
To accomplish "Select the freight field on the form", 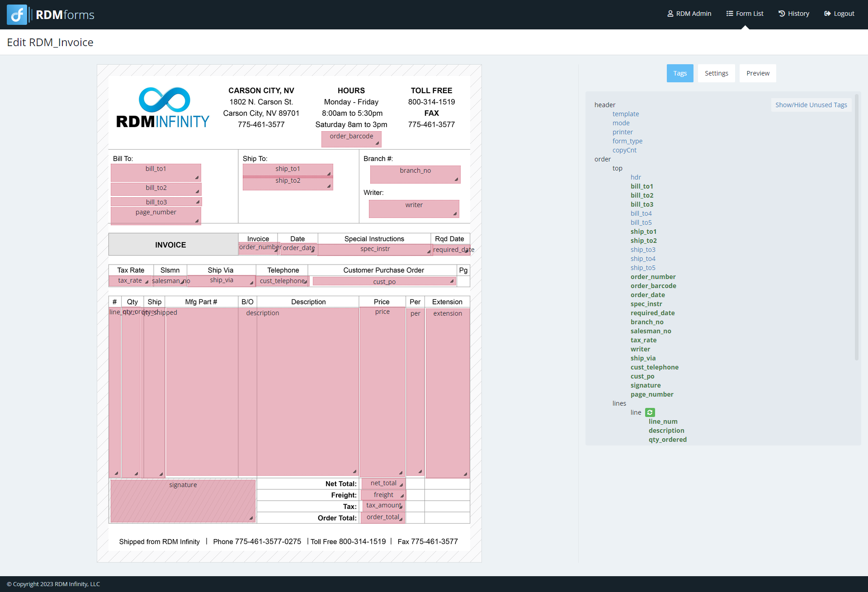I will click(383, 495).
